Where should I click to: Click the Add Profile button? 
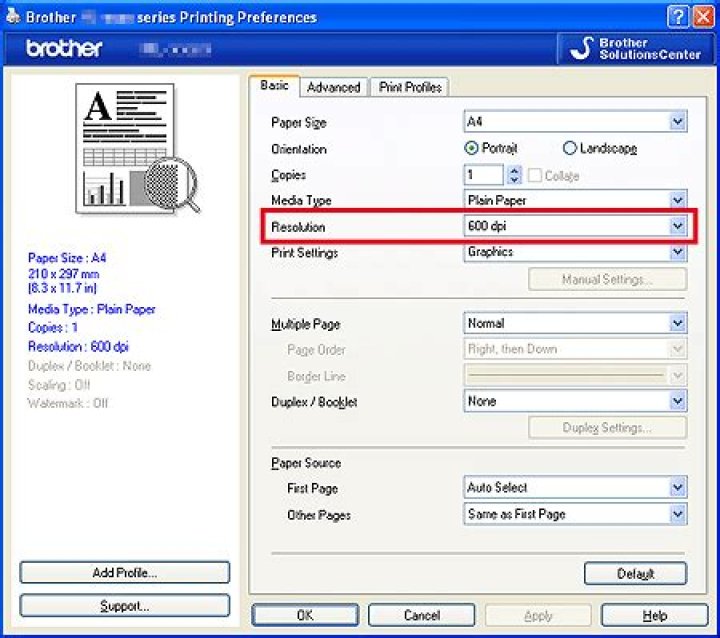(124, 572)
